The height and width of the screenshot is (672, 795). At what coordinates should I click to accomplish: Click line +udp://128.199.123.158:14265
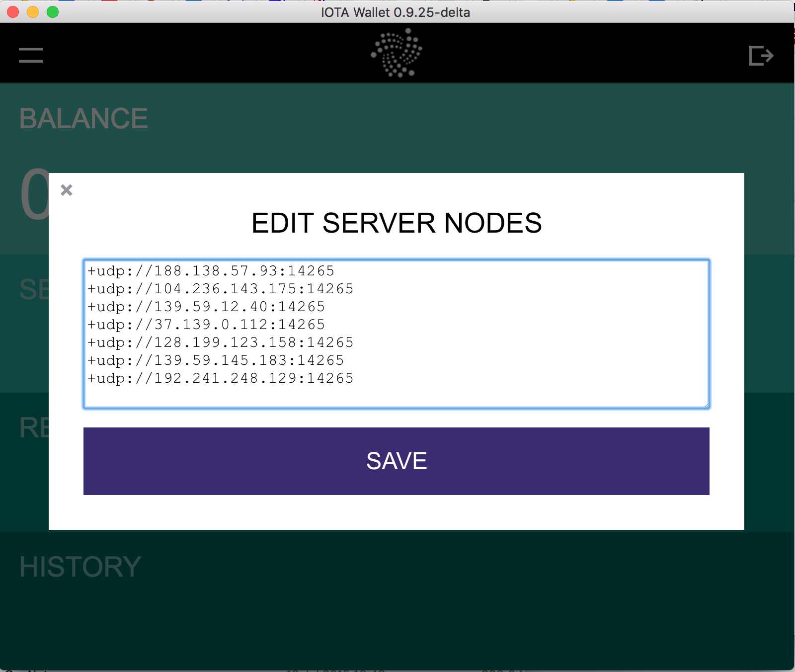click(x=221, y=342)
